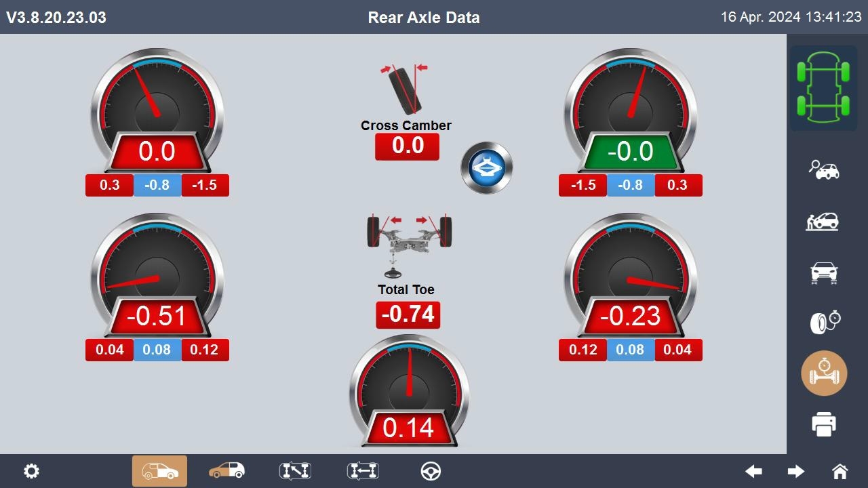Screen dimensions: 868x488
Task: Click the car on lift icon
Action: point(824,272)
